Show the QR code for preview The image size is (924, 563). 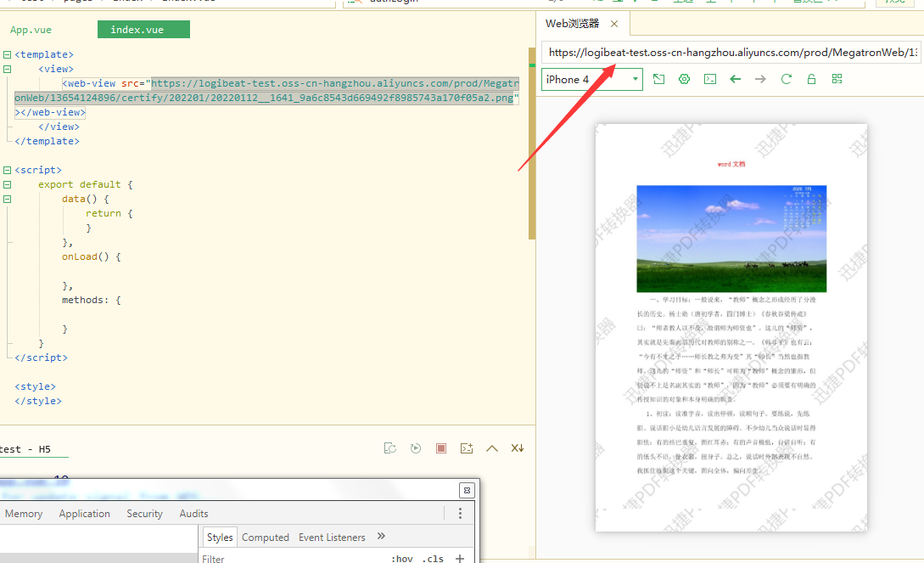(x=837, y=79)
